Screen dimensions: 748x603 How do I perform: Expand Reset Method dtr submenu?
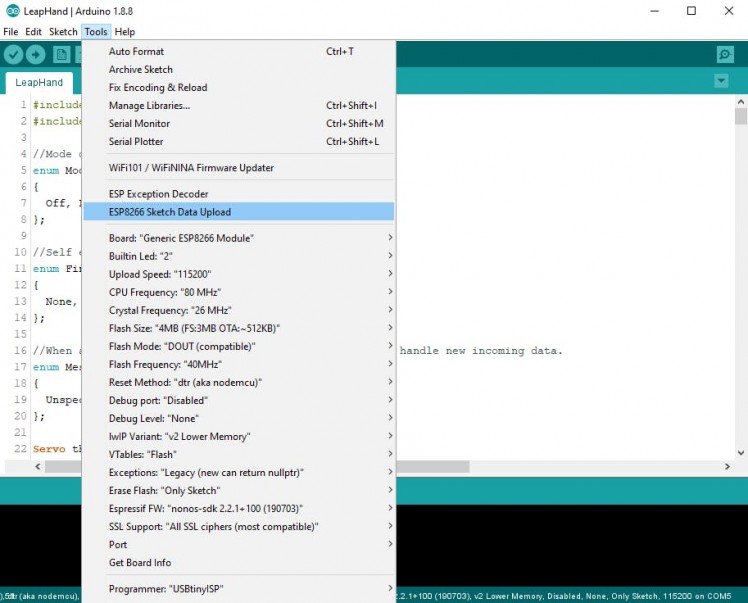click(x=239, y=383)
